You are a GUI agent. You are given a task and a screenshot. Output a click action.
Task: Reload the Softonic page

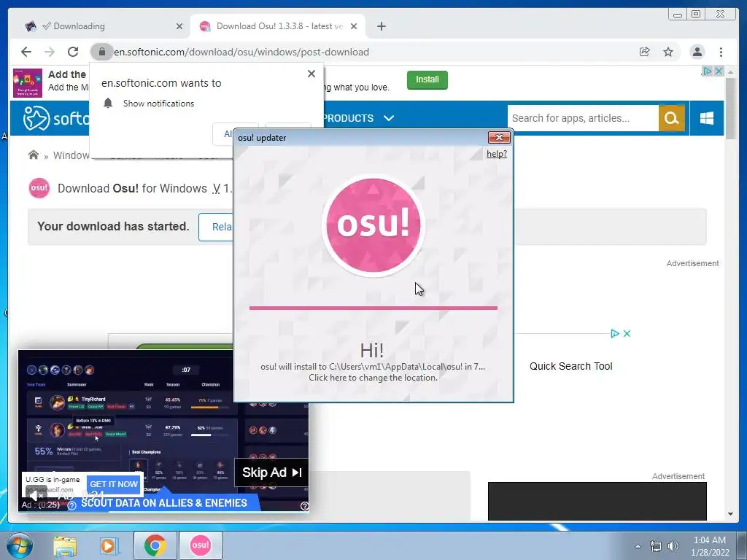(x=73, y=52)
